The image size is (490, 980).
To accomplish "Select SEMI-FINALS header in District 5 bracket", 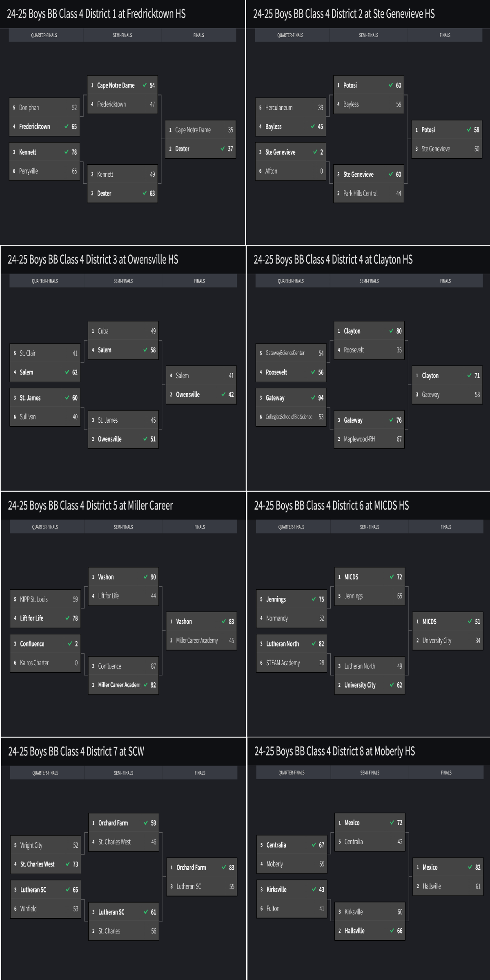I will pyautogui.click(x=123, y=527).
